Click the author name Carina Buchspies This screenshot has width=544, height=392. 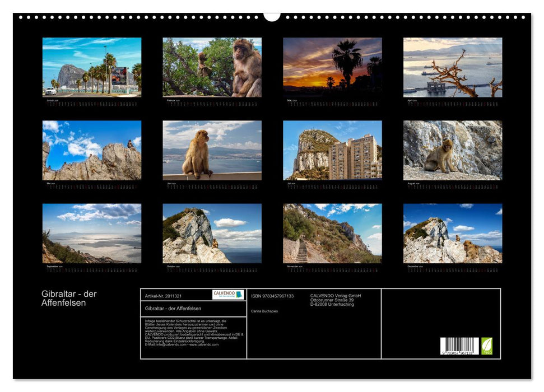264,311
